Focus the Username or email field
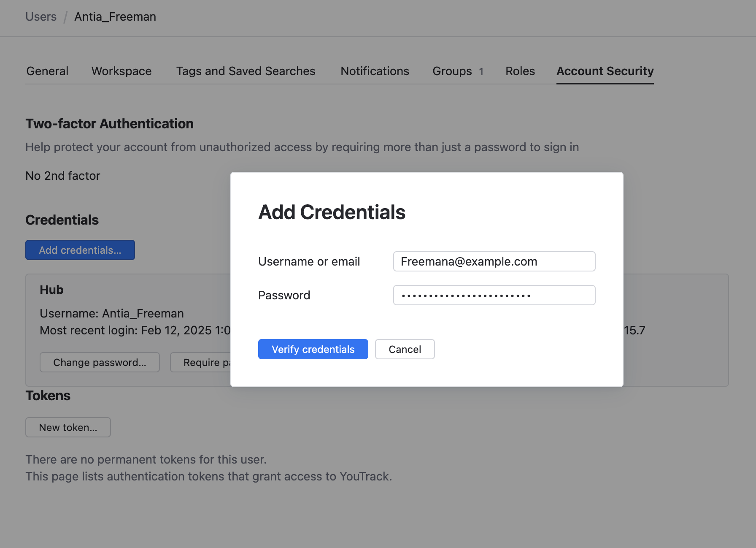 point(494,261)
